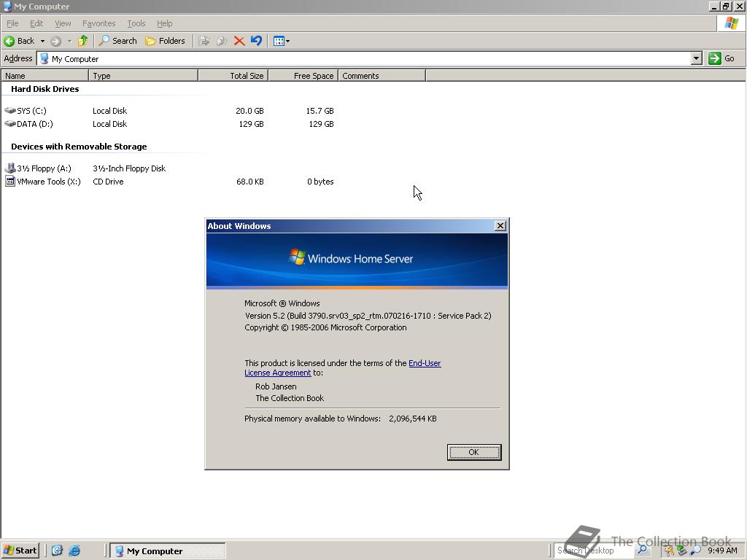Click the 68.0 KB total size value
This screenshot has width=747, height=560.
[249, 182]
